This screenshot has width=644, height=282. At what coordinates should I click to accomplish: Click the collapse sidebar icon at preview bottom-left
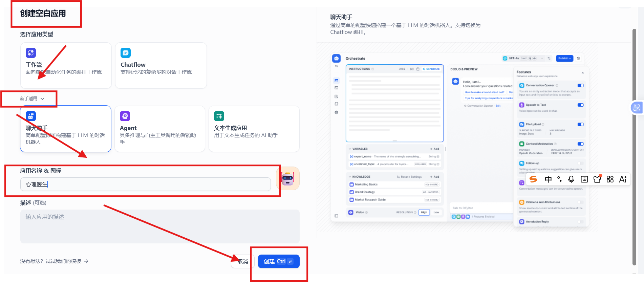[336, 216]
